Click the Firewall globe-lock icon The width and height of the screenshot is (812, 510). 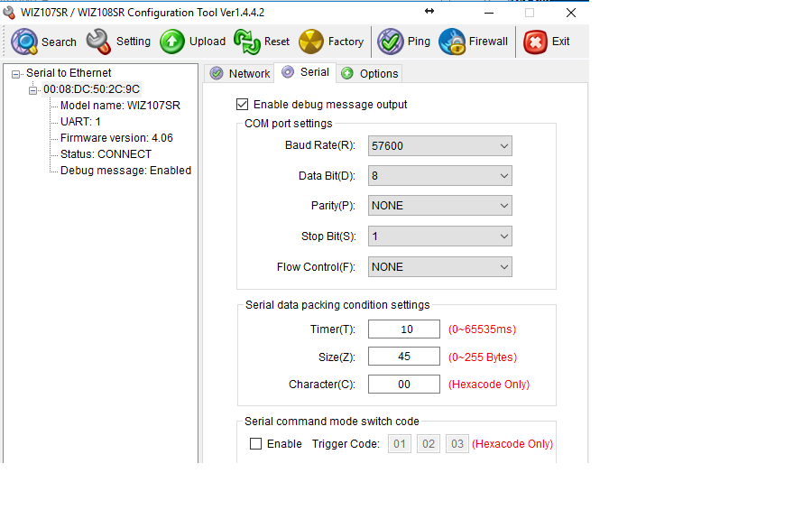pos(452,42)
